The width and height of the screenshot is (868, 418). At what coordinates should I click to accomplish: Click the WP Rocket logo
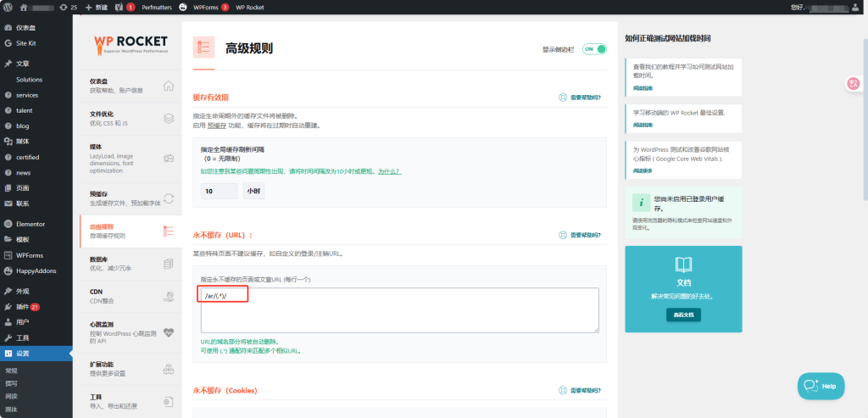[131, 44]
